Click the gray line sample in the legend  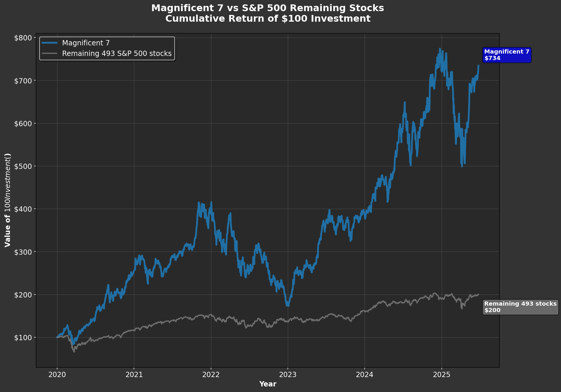tap(50, 54)
